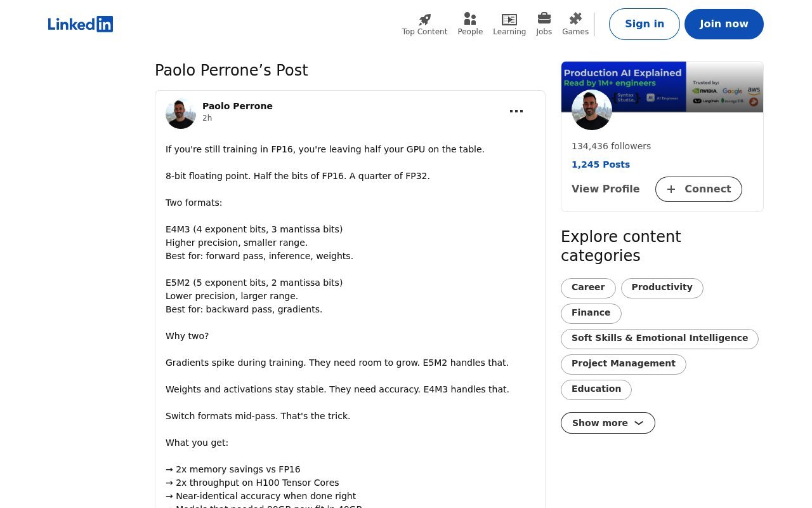The width and height of the screenshot is (812, 508).
Task: Open Paolo Perrone's author name link
Action: 237,106
